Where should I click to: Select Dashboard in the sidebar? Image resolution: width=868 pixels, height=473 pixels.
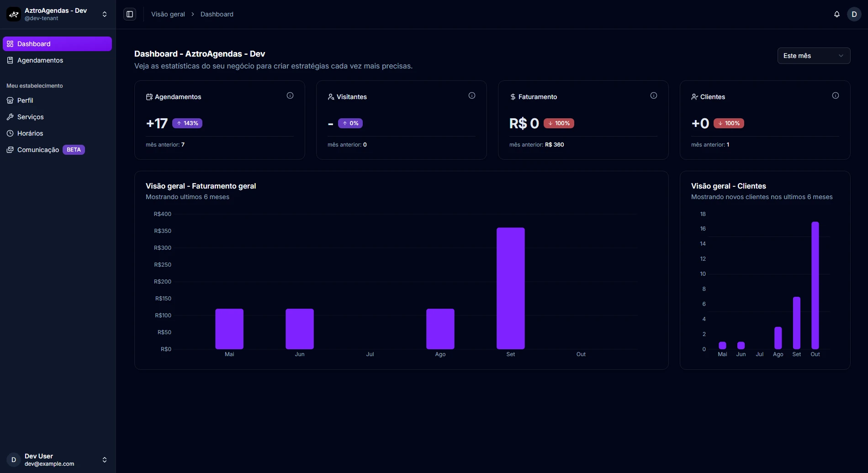(x=57, y=44)
